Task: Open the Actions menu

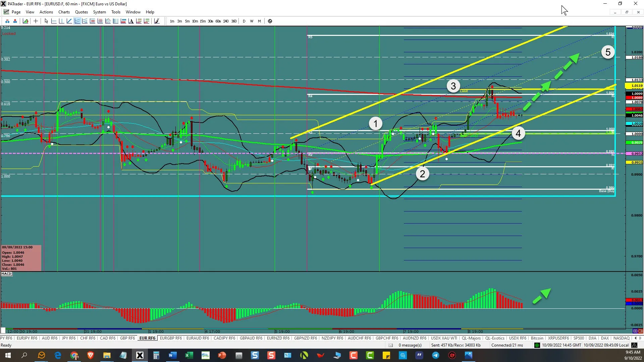Action: (46, 12)
